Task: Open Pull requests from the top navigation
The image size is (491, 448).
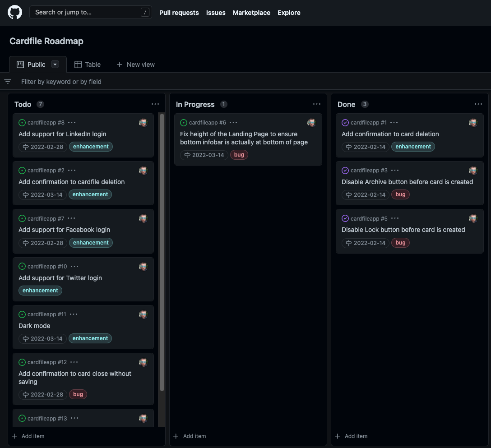Action: click(x=179, y=13)
